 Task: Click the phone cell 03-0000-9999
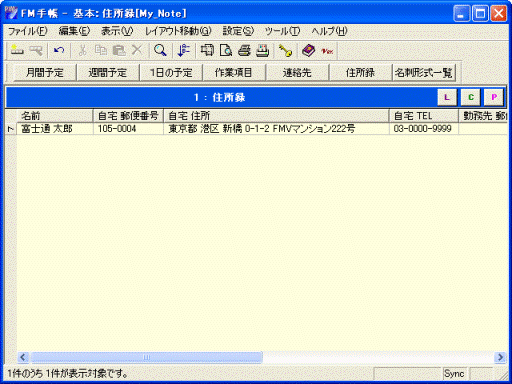point(424,129)
